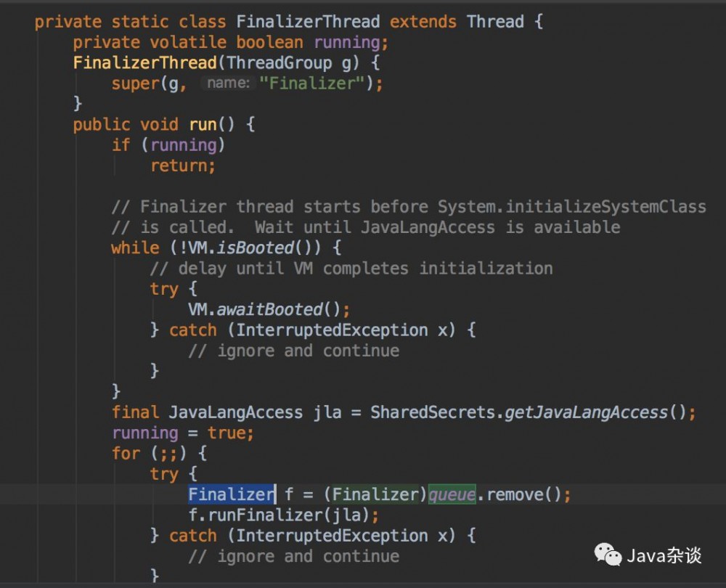This screenshot has width=726, height=588.
Task: Click the second 'ignore and continue' comment
Action: pos(294,556)
